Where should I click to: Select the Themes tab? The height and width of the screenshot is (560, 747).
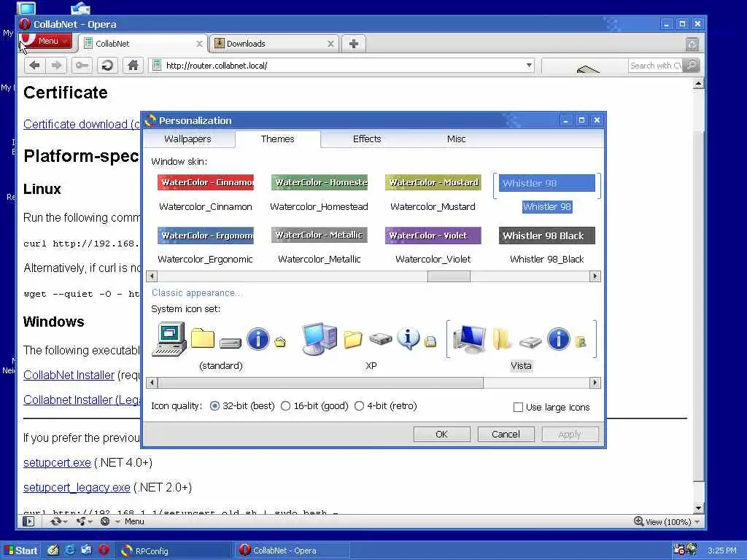coord(278,139)
